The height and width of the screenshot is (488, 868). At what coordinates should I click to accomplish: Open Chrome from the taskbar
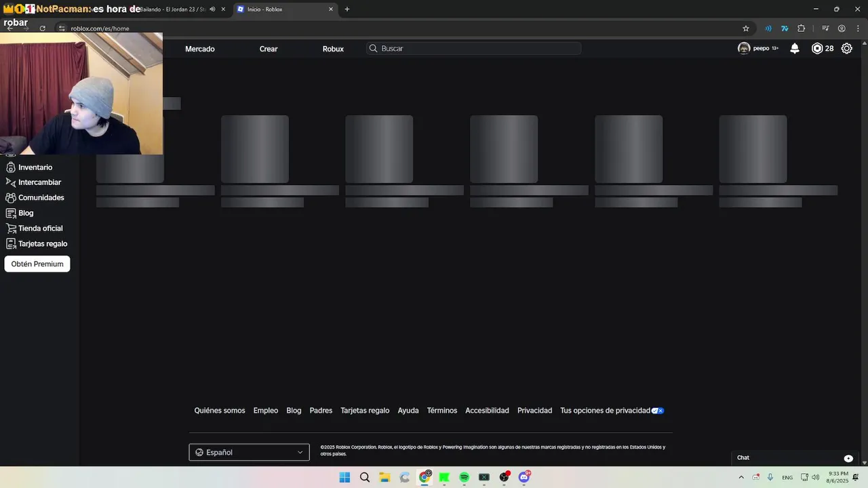425,477
